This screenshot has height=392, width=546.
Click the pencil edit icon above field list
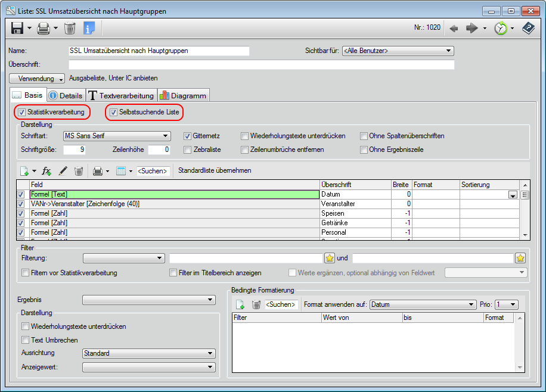63,171
